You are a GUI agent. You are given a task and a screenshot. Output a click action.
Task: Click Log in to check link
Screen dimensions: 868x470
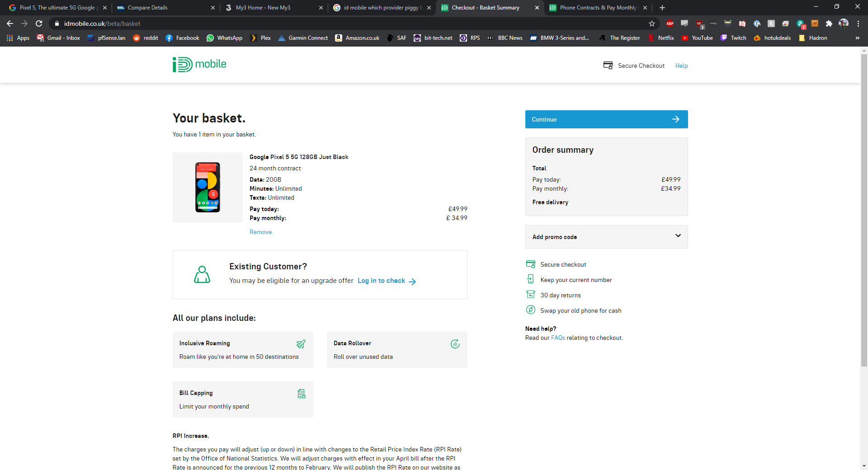click(387, 281)
